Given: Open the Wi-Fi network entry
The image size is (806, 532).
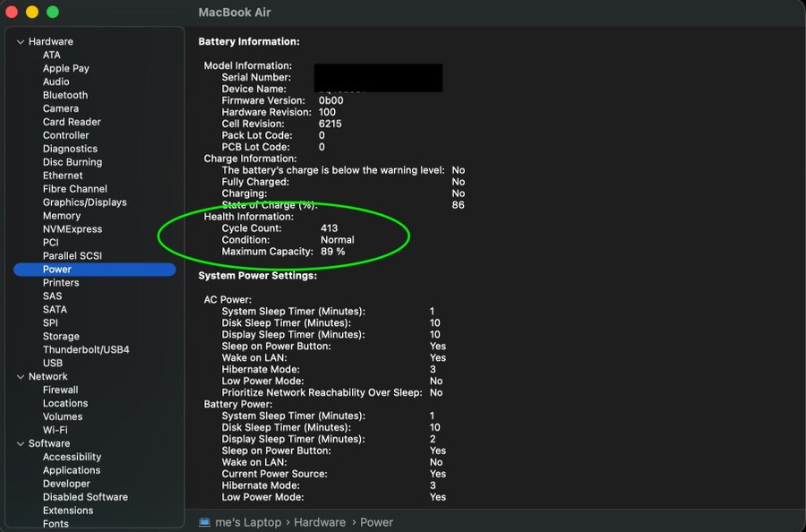Looking at the screenshot, I should tap(56, 430).
